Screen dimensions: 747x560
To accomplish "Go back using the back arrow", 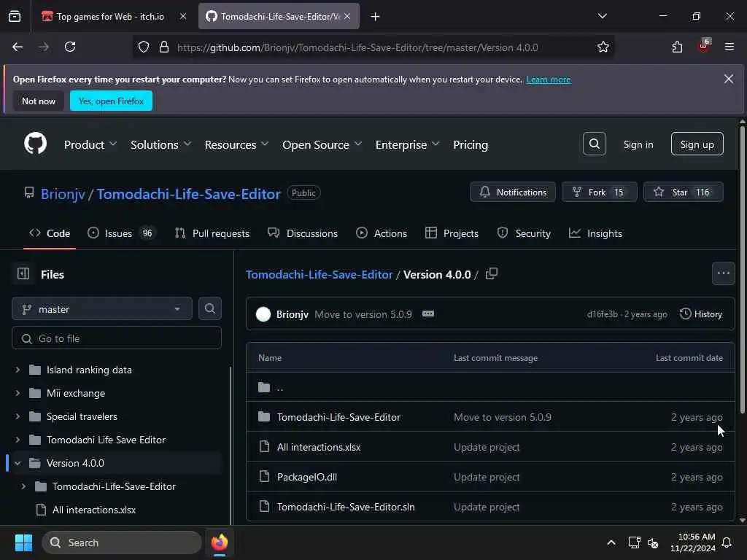I will (18, 47).
